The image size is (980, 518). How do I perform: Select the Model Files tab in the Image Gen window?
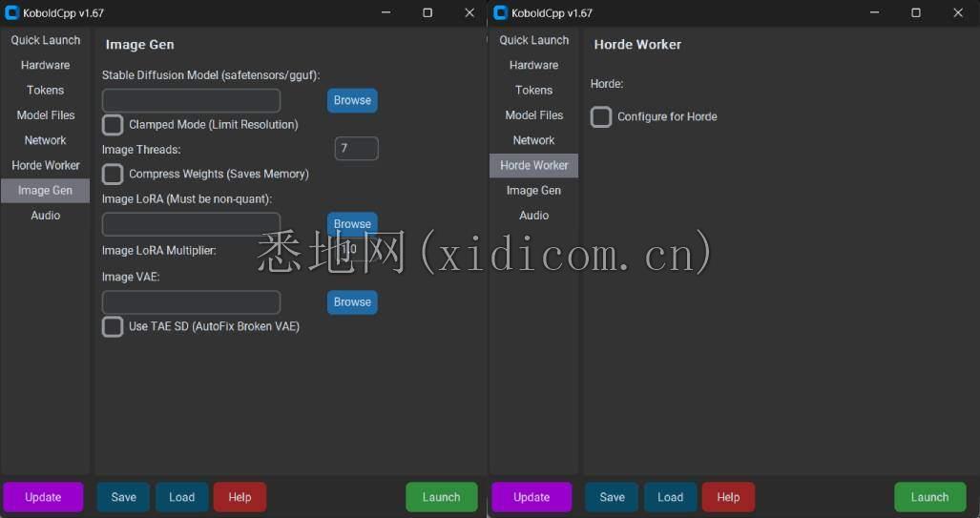pos(46,115)
